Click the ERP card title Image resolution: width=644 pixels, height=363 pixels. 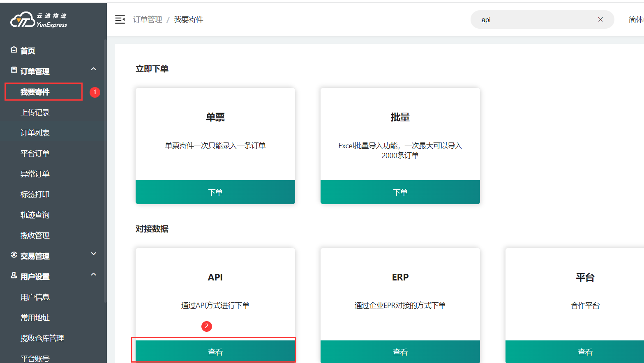coord(400,277)
